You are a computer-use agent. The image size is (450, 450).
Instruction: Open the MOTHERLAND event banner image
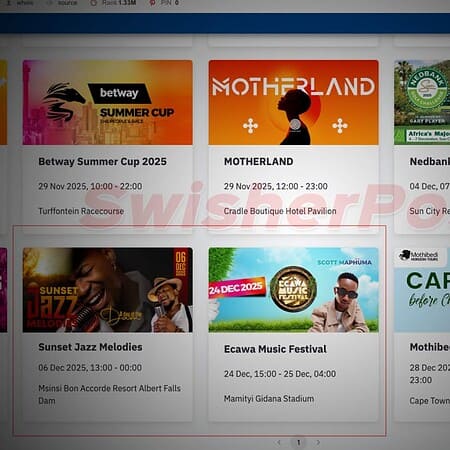click(x=293, y=102)
